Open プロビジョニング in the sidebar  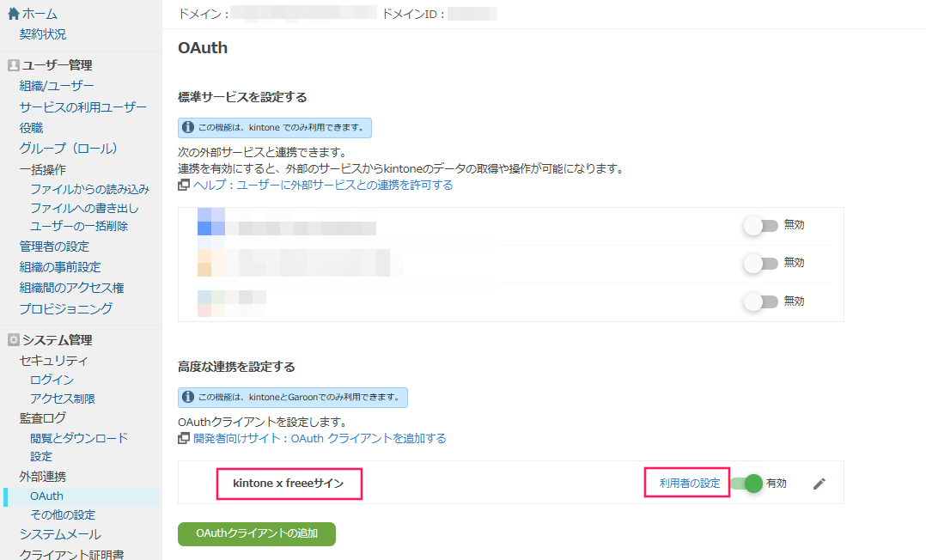(x=65, y=308)
